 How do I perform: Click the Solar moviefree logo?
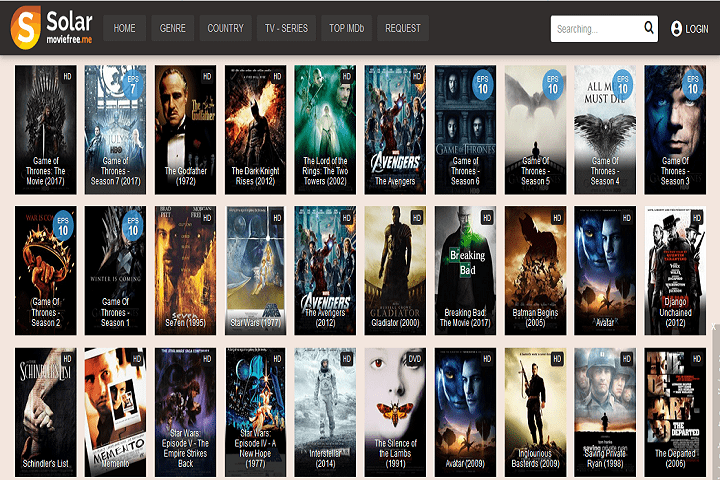tap(51, 28)
